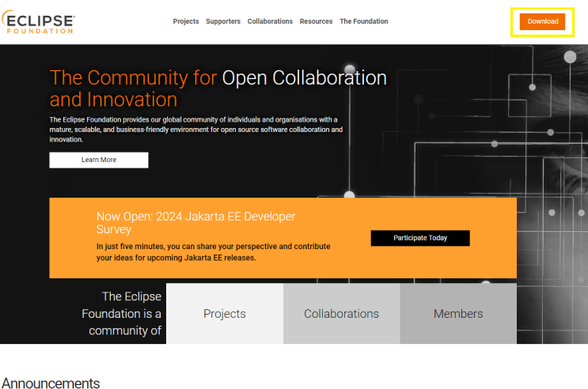Image resolution: width=588 pixels, height=389 pixels.
Task: Click the Announcements heading
Action: (51, 383)
